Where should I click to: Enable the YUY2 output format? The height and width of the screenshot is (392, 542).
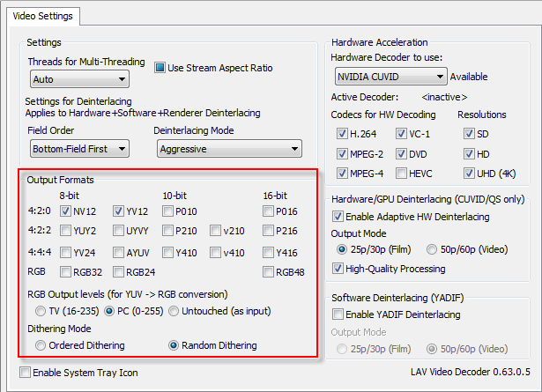point(65,231)
